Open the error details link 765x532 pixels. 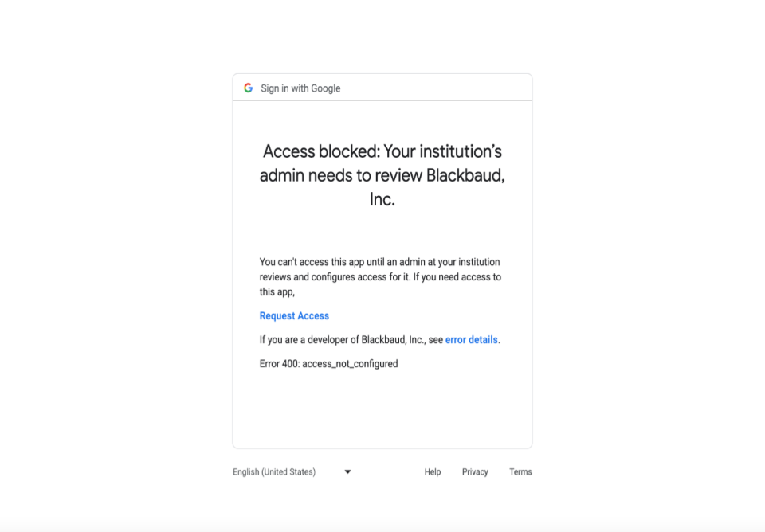(x=471, y=340)
